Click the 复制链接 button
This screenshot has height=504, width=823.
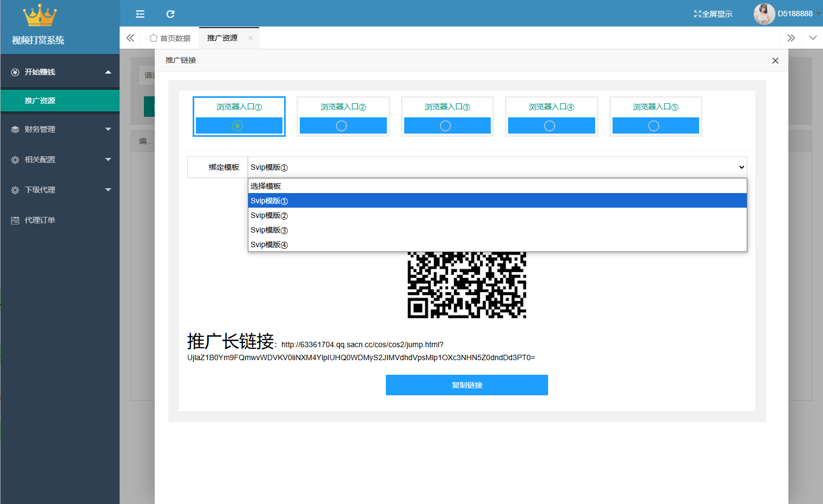(467, 385)
